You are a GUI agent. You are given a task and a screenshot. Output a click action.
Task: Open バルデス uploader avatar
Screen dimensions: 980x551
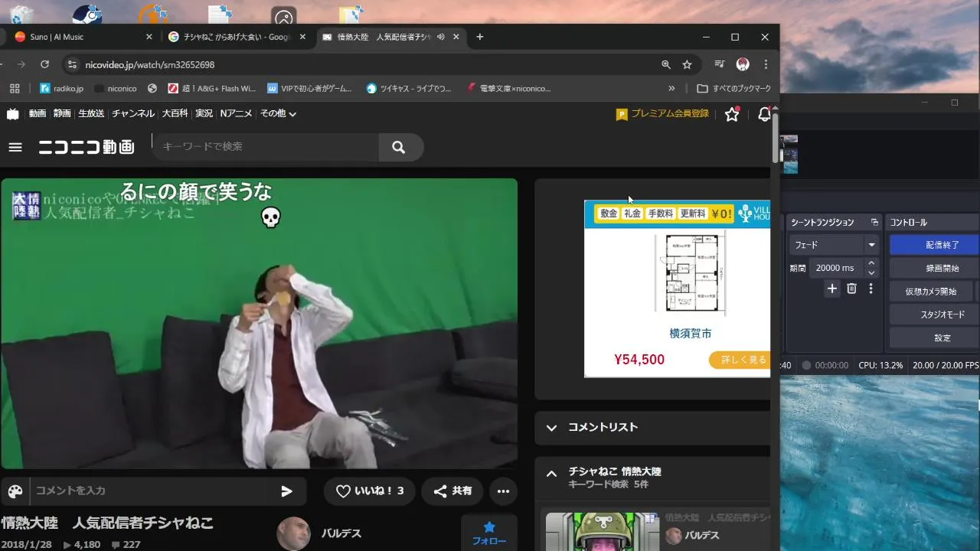click(294, 533)
